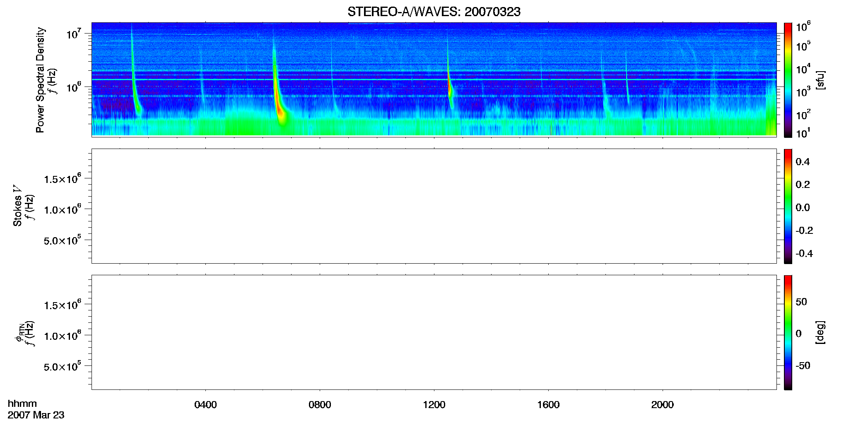
Task: Click the bottom panel degrees colorbar
Action: click(788, 332)
